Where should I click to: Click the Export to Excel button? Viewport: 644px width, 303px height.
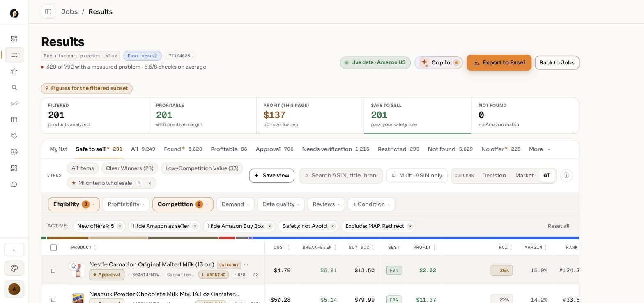coord(499,62)
